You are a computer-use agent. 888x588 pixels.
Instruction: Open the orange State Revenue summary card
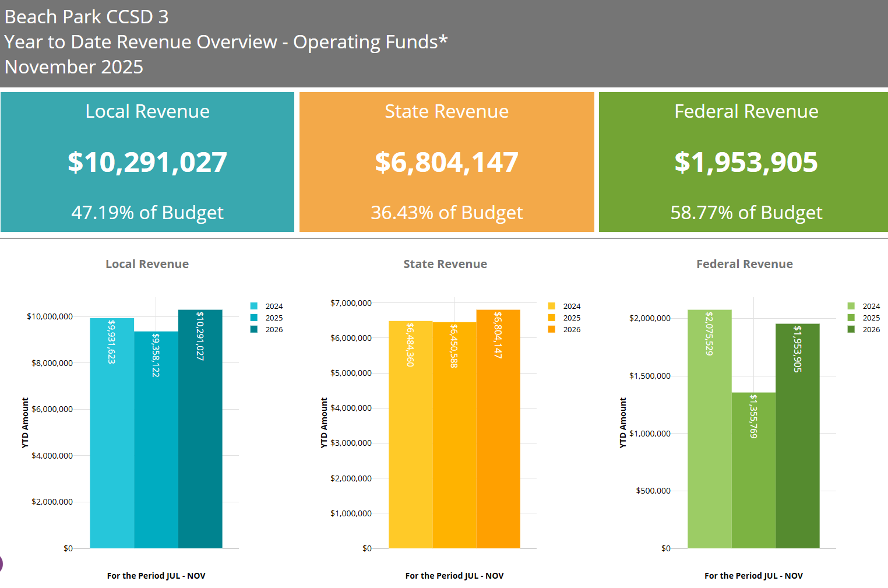click(x=446, y=162)
